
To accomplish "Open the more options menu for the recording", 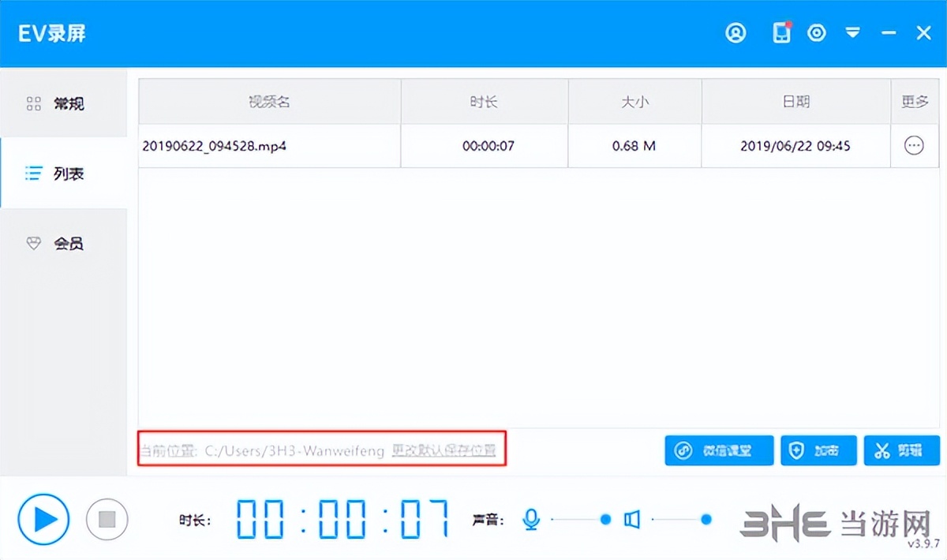I will coord(914,145).
